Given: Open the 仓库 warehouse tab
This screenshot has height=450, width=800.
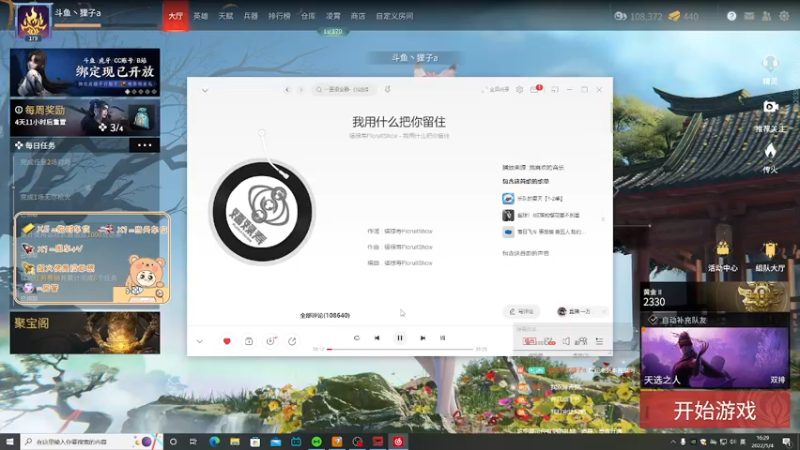Looking at the screenshot, I should pyautogui.click(x=308, y=16).
